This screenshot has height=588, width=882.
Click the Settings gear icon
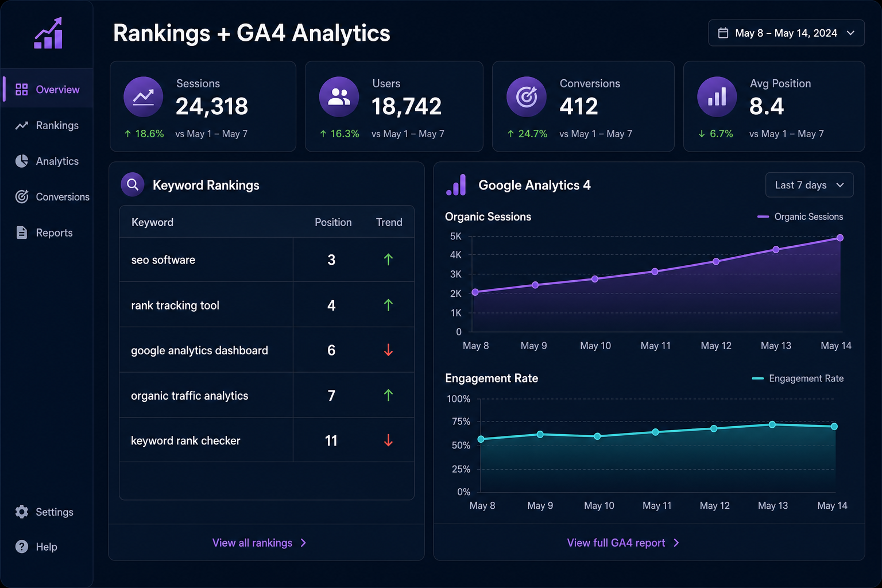(x=22, y=512)
